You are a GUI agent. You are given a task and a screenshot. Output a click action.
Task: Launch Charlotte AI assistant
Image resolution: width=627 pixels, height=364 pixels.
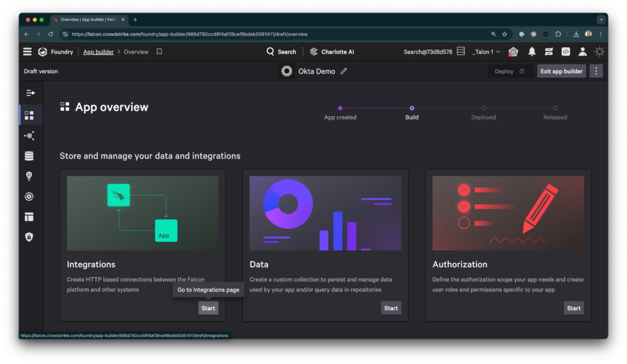332,51
